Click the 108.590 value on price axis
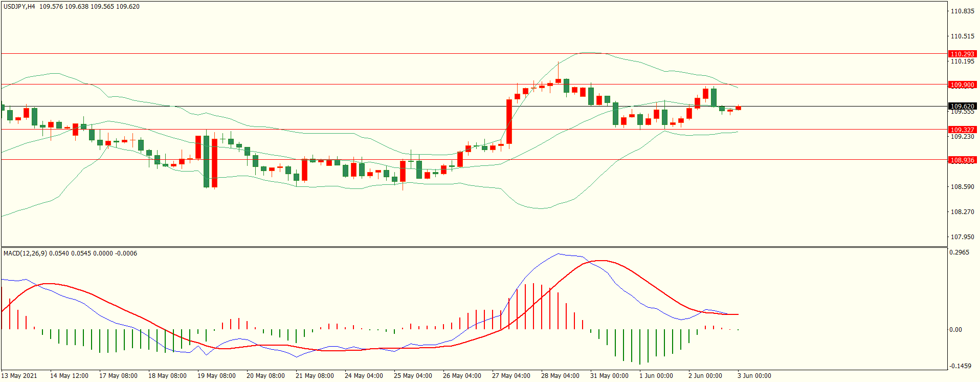This screenshot has height=382, width=980. pos(962,187)
